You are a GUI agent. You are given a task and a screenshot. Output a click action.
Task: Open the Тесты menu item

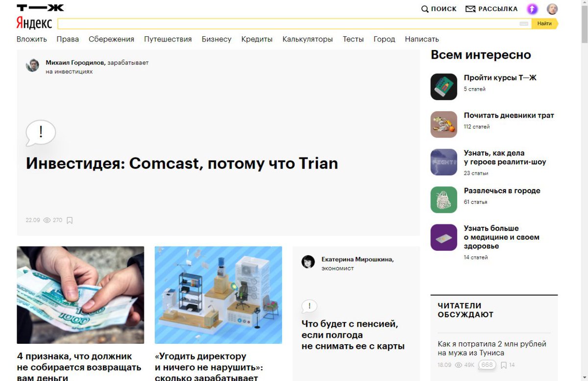click(353, 39)
